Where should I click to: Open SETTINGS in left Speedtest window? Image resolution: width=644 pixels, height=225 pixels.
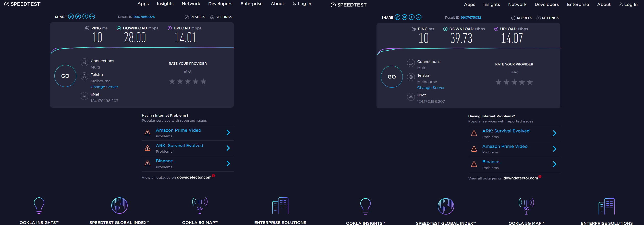[221, 17]
